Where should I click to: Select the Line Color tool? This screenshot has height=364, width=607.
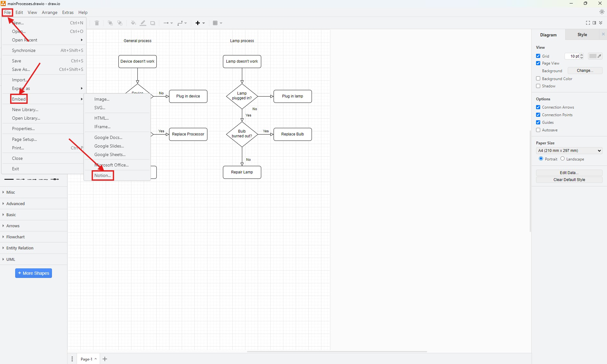pyautogui.click(x=142, y=23)
